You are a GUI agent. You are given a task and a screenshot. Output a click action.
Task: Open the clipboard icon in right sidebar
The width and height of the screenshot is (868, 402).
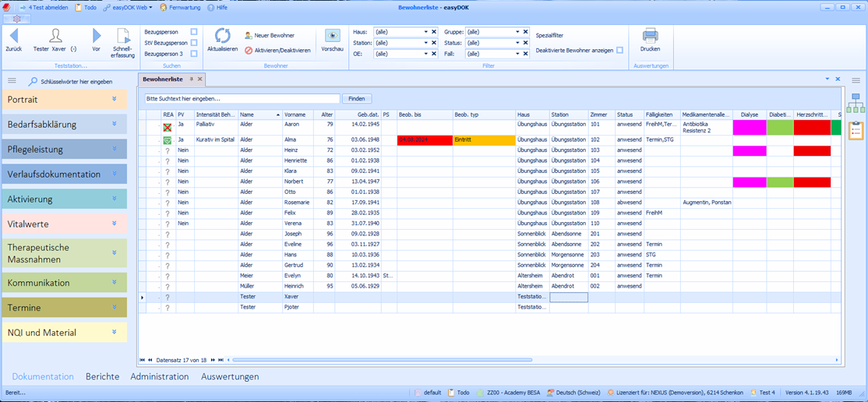pos(856,129)
